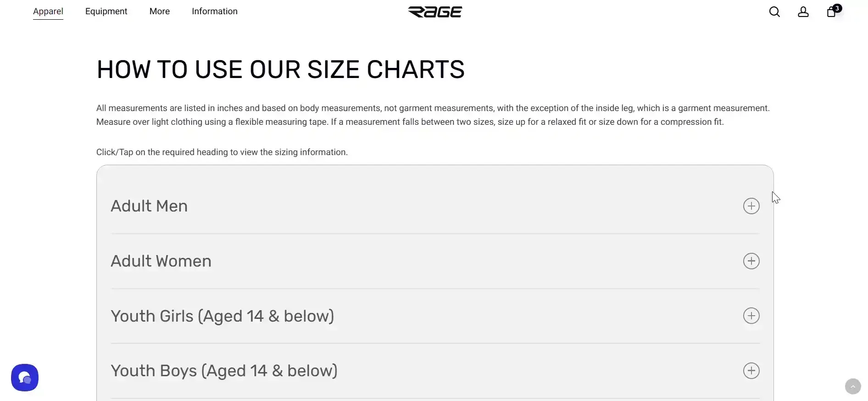Viewport: 868px width, 401px height.
Task: Open the Apparel menu
Action: [x=48, y=11]
